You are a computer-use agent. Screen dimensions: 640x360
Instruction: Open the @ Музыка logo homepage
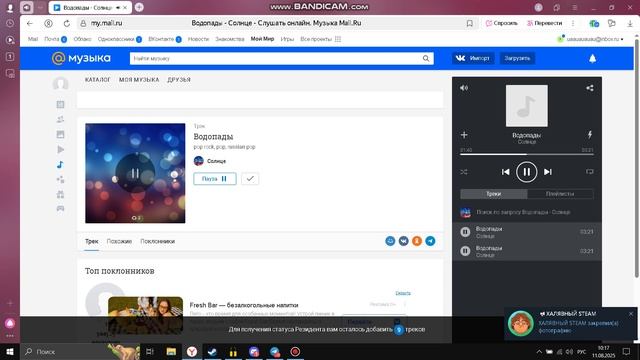[x=81, y=58]
